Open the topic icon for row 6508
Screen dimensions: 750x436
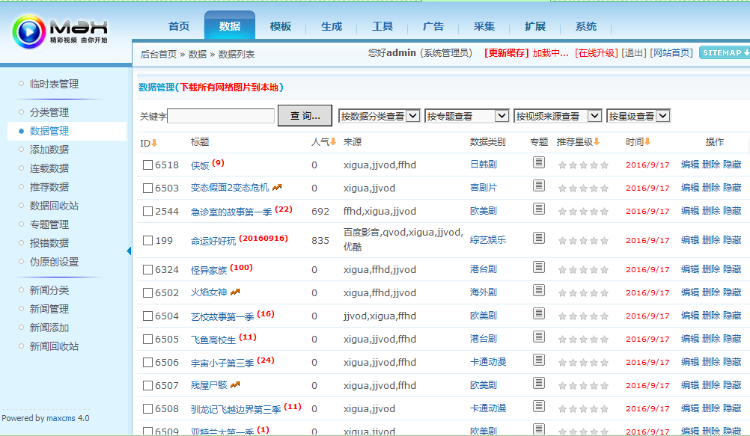click(x=539, y=406)
